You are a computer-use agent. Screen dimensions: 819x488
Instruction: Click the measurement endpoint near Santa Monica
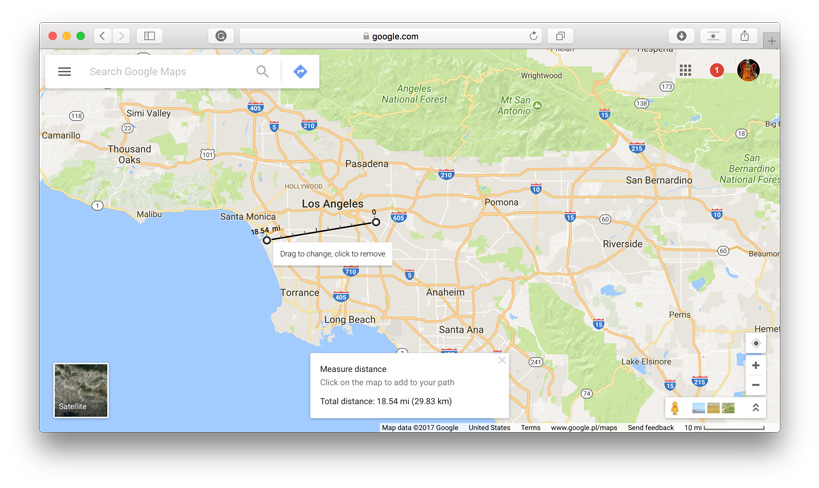[267, 240]
